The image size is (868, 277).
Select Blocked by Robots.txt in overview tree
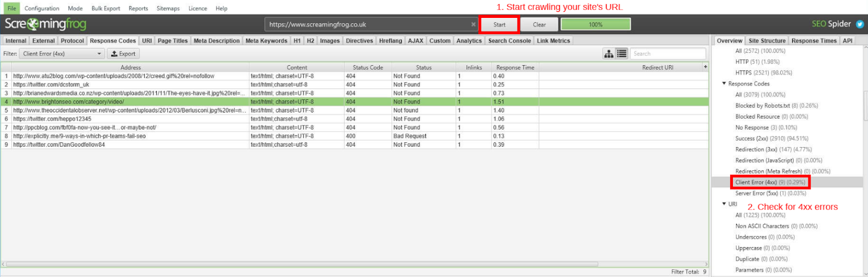(776, 105)
